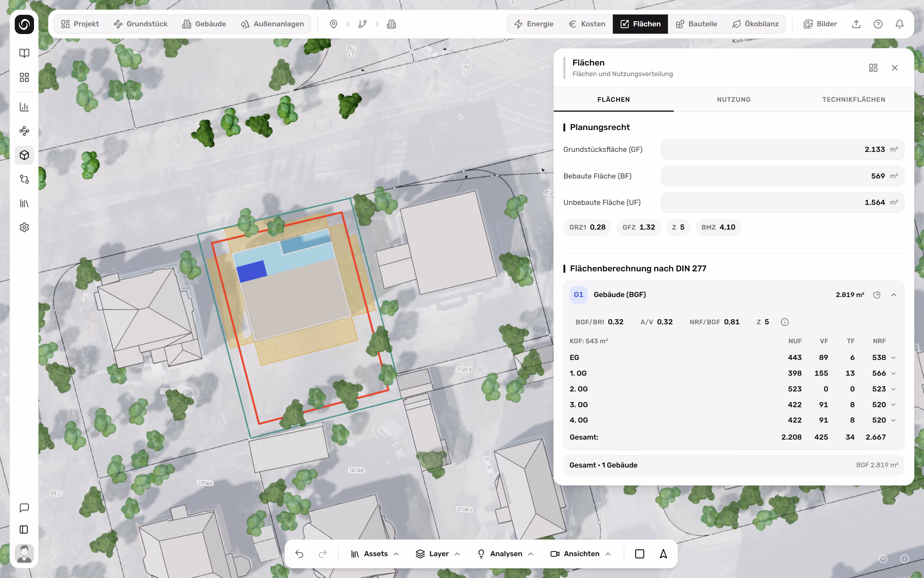Screen dimensions: 924x578
Task: Click the redo arrow in bottom toolbar
Action: [x=323, y=554]
